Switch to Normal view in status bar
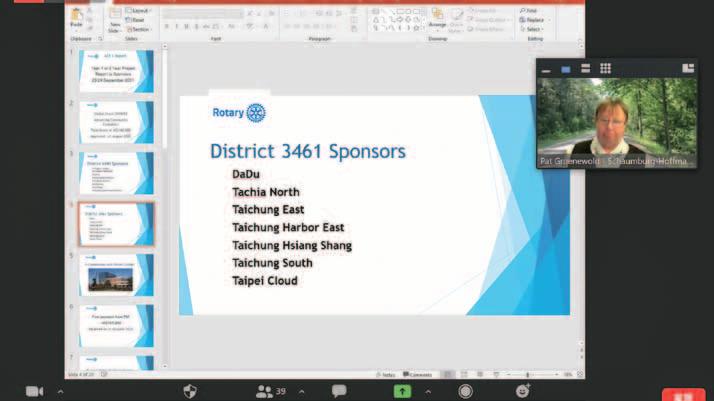This screenshot has width=714, height=401. tap(448, 375)
